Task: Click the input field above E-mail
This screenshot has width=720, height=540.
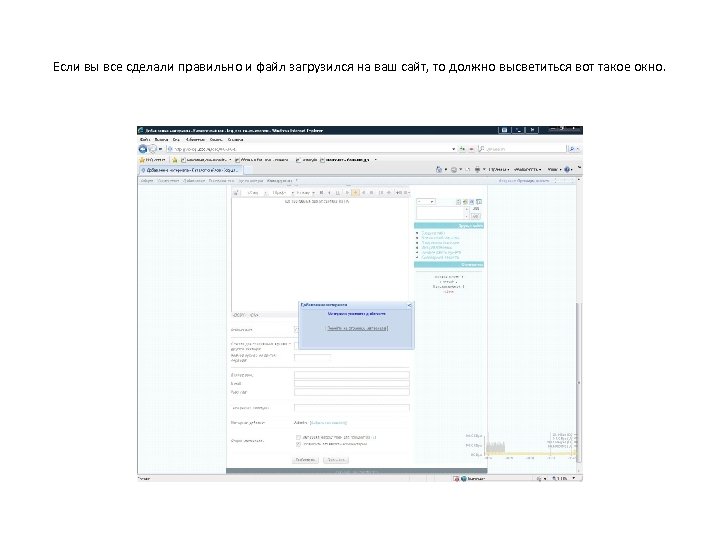Action: (x=351, y=375)
